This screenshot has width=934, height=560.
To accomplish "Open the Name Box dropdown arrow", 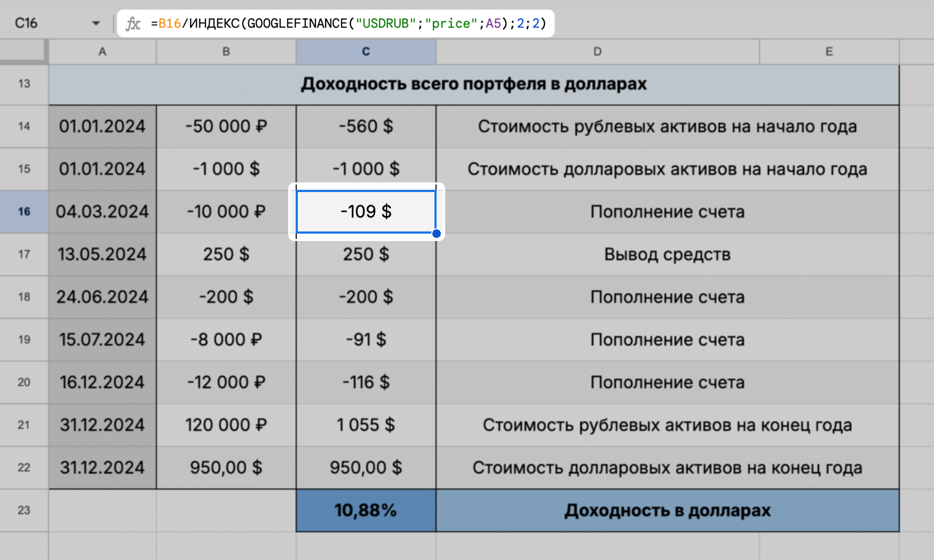I will [96, 23].
